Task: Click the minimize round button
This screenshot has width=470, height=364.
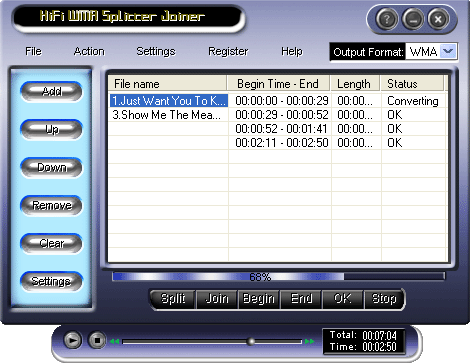Action: [x=413, y=19]
